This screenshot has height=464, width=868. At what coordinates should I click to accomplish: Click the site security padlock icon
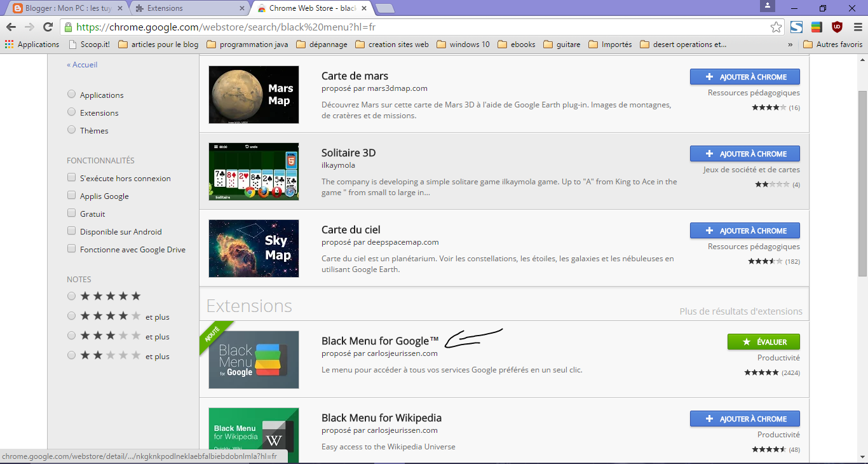point(68,27)
